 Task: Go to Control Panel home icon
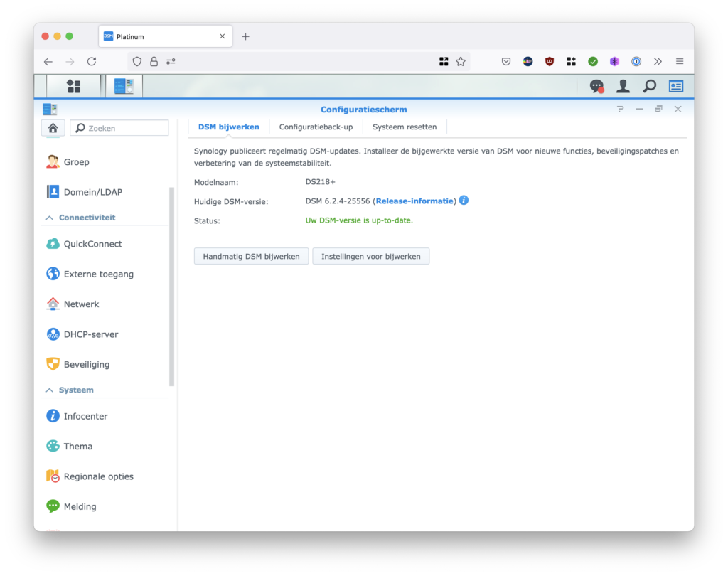click(53, 128)
